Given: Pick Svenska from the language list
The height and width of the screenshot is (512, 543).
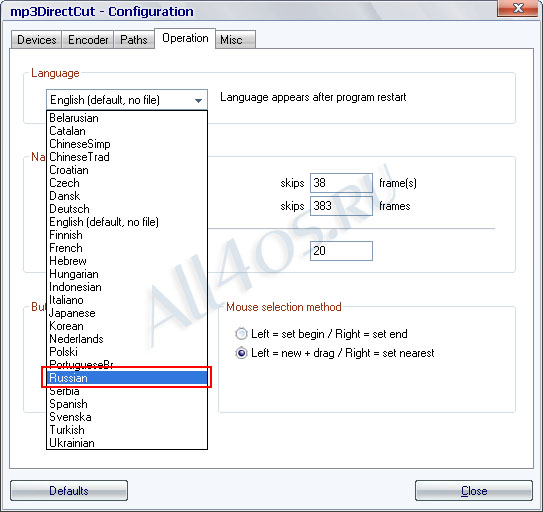Looking at the screenshot, I should (x=127, y=417).
